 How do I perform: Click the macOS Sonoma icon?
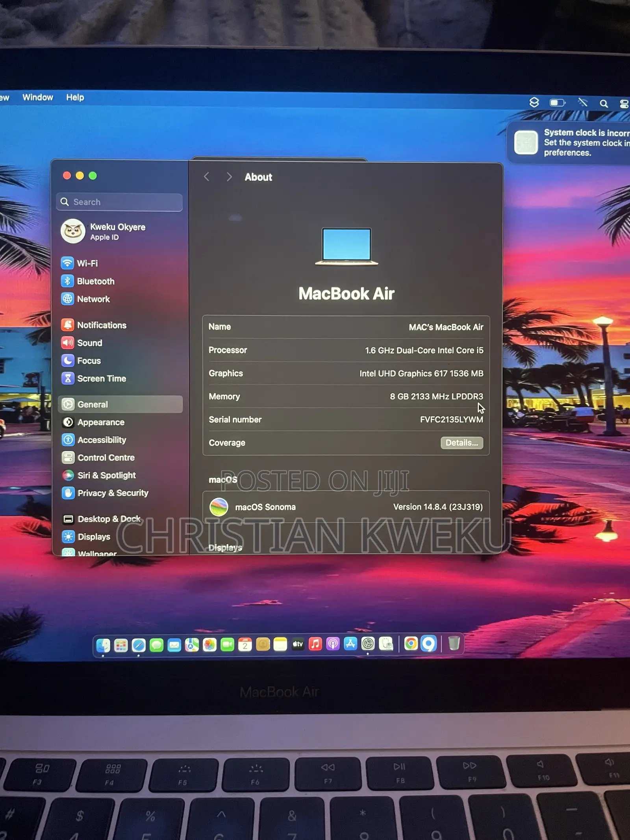tap(219, 507)
